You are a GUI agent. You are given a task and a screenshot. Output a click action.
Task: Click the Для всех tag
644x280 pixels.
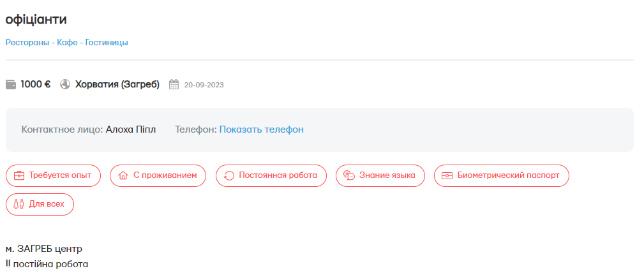[x=40, y=204]
